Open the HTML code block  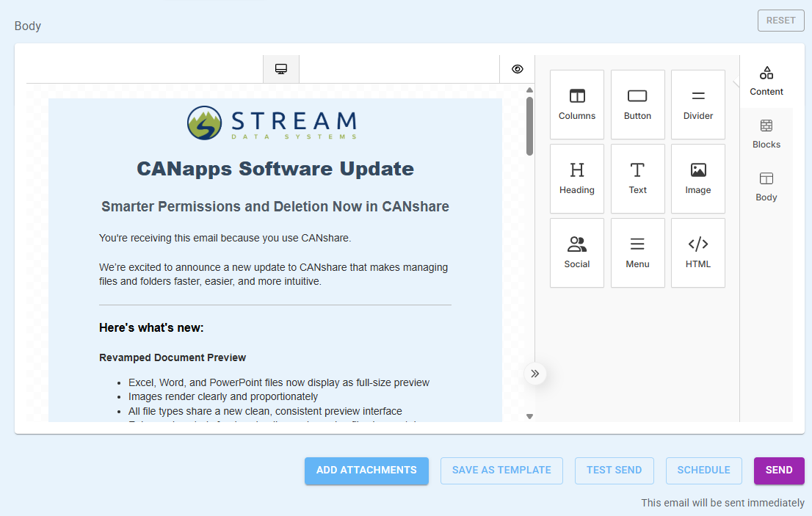click(x=697, y=252)
